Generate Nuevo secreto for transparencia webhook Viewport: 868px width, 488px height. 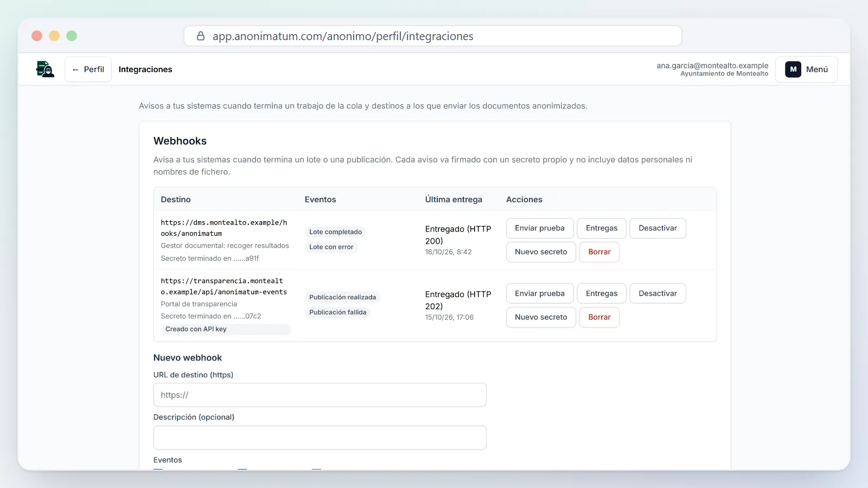click(541, 317)
